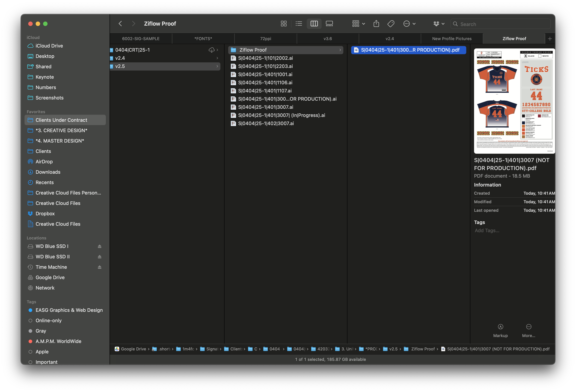Eject WD Blue SSD I
The width and height of the screenshot is (576, 392).
99,246
